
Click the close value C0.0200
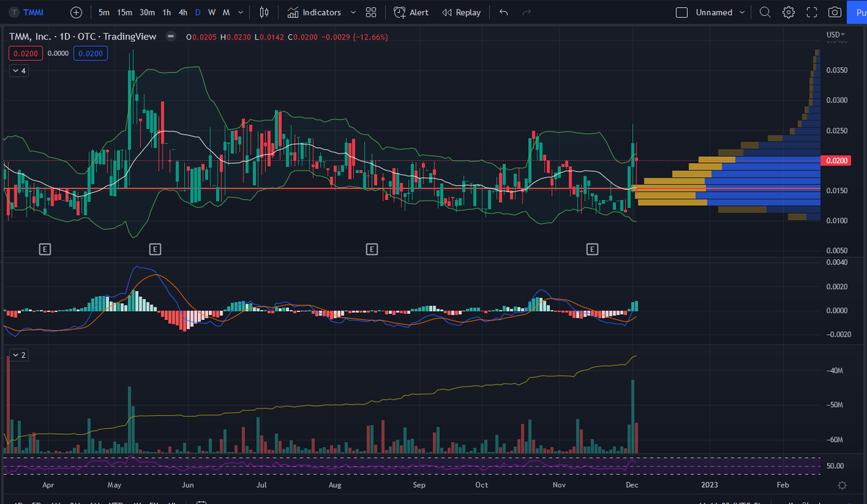[304, 35]
